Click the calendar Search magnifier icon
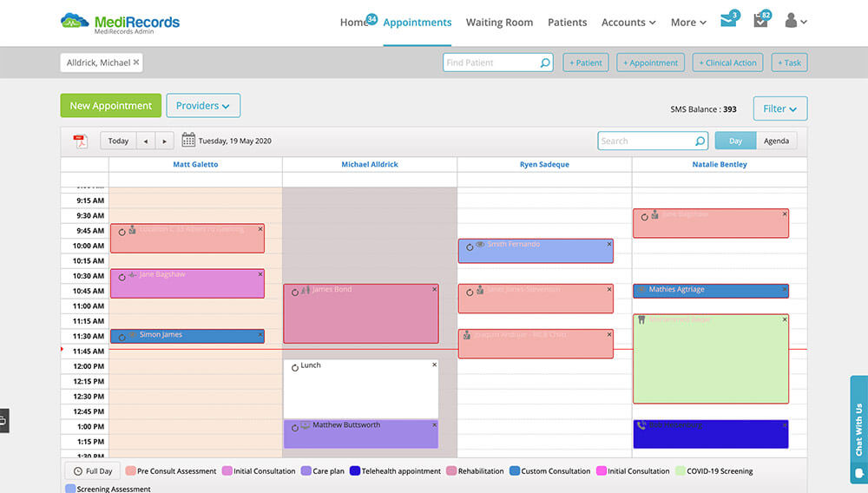Viewport: 868px width, 493px height. pos(700,141)
